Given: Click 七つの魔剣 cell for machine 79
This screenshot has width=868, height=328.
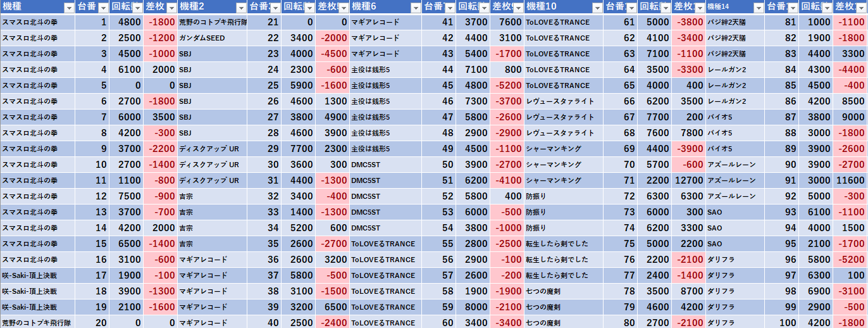Looking at the screenshot, I should point(564,307).
